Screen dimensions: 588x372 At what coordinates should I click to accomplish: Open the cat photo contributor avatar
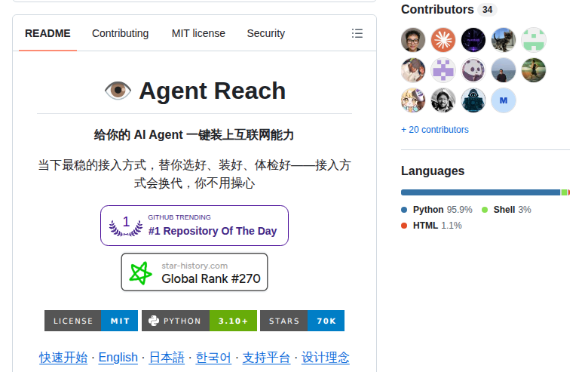tap(504, 40)
